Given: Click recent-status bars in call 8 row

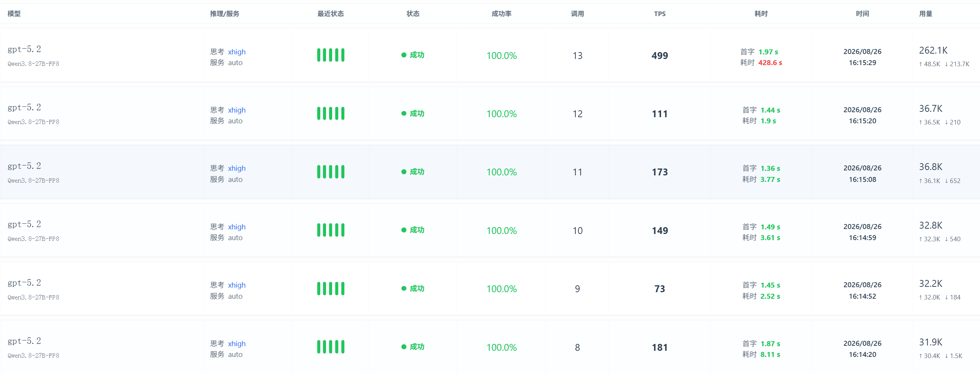Looking at the screenshot, I should point(331,347).
